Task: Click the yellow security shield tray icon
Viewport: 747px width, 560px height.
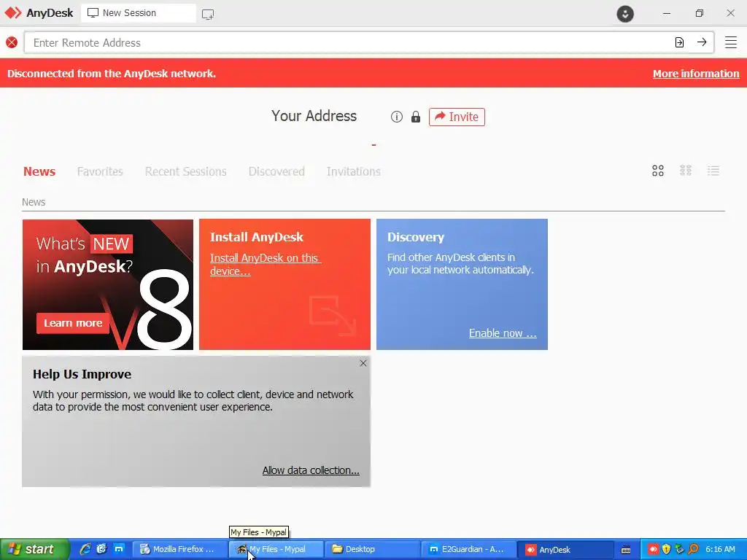Action: pyautogui.click(x=666, y=550)
